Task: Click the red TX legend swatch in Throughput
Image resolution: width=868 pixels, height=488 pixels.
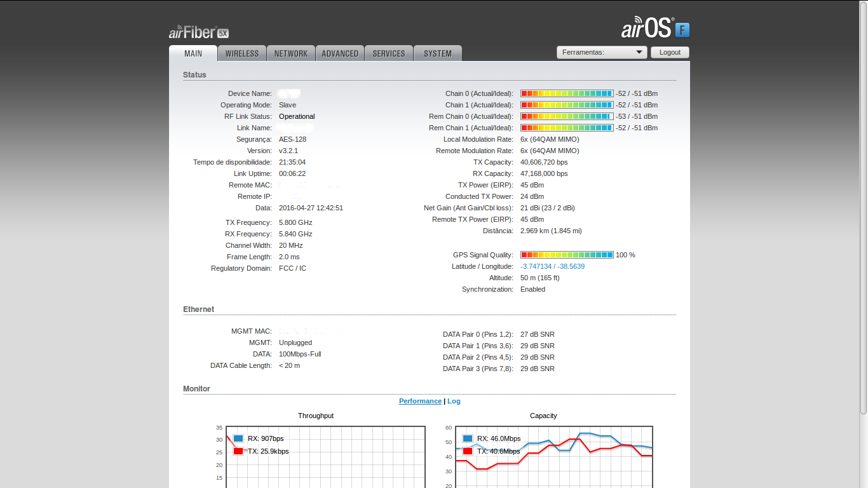Action: coord(238,451)
